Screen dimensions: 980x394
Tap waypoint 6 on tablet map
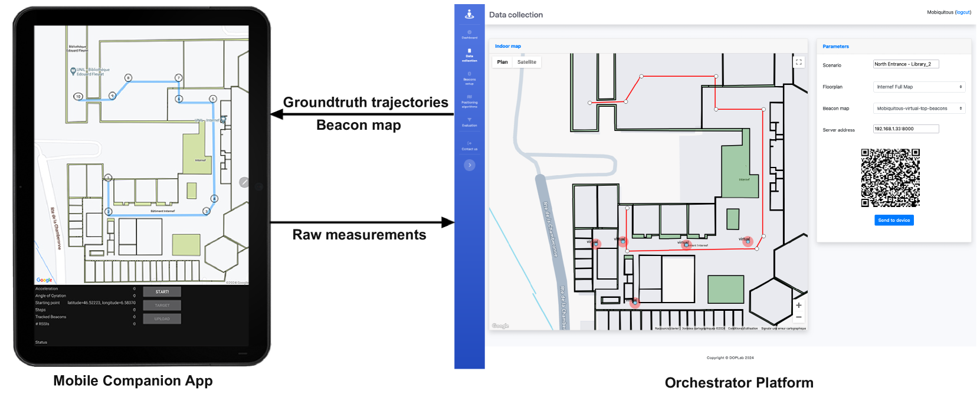coord(179,98)
